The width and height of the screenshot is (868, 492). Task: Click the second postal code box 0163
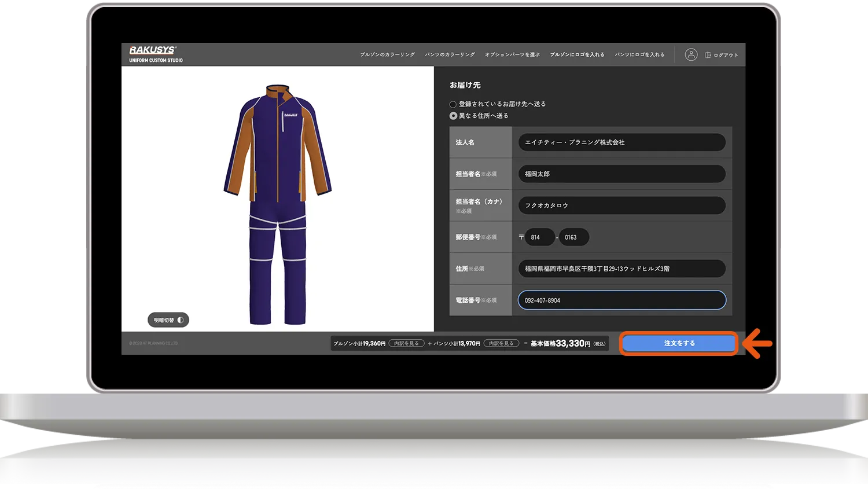[x=573, y=237]
